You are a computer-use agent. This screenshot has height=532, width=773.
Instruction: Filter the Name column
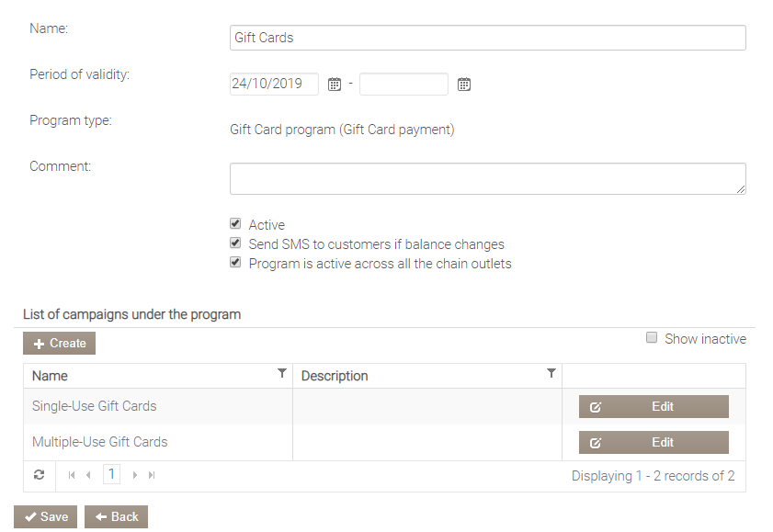(x=281, y=373)
